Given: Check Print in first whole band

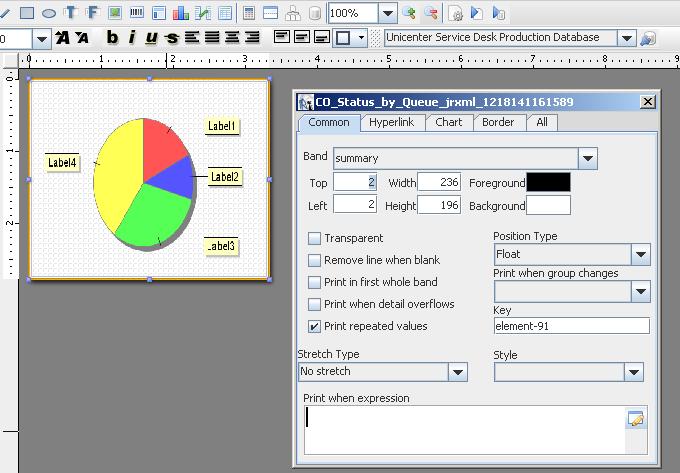Looking at the screenshot, I should [314, 282].
